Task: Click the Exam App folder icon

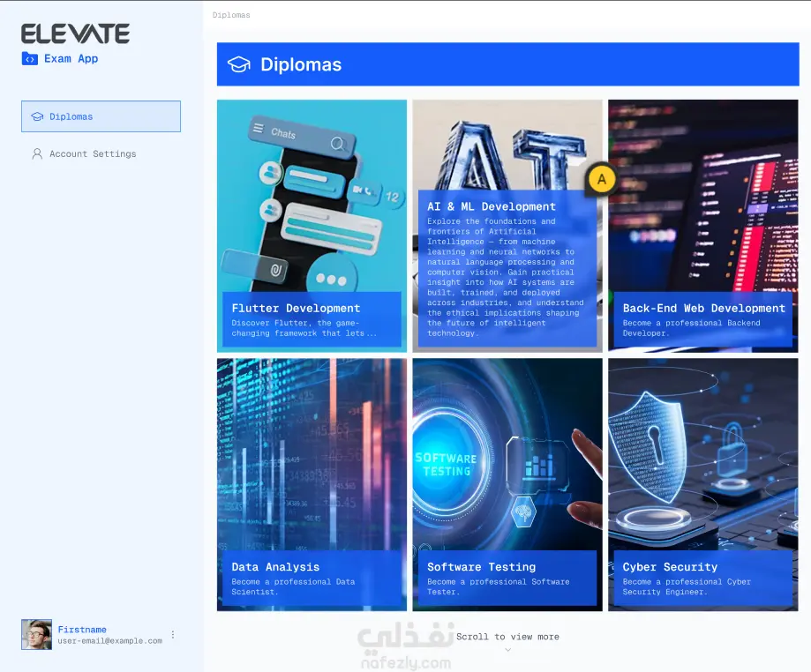Action: [29, 59]
